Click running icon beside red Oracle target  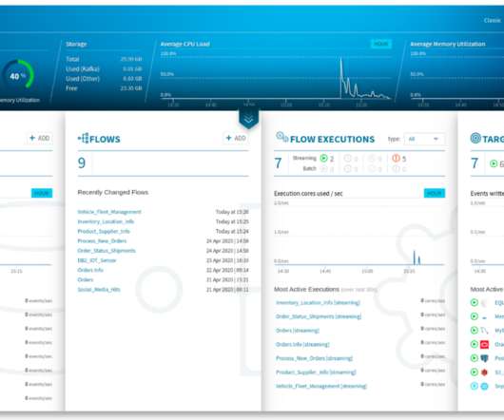pos(475,344)
